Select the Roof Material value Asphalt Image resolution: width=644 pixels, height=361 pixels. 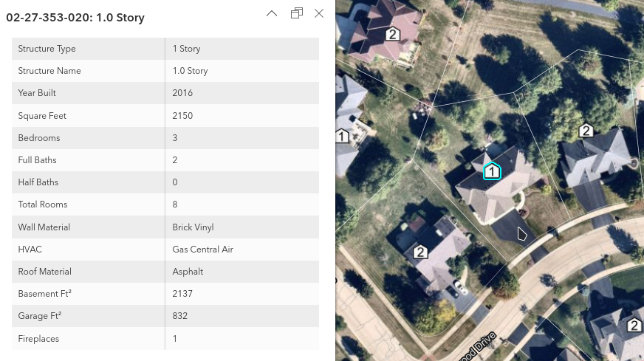(188, 272)
